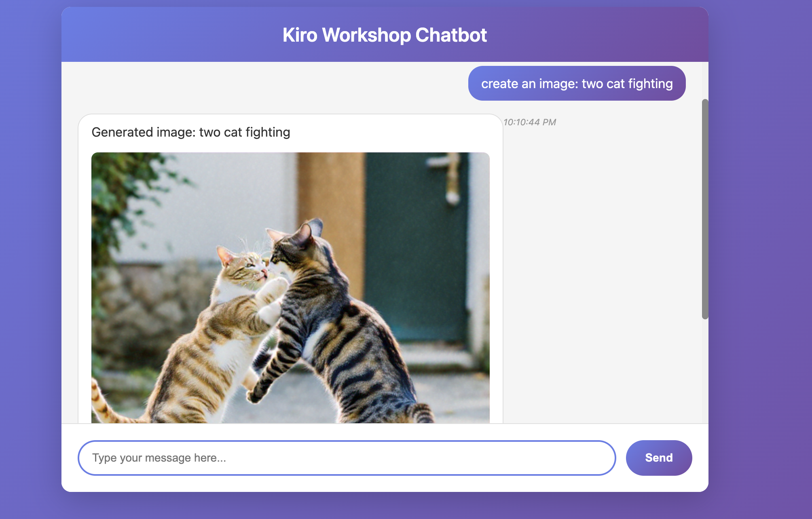
Task: Click the 10:10:44 PM timestamp
Action: (529, 122)
